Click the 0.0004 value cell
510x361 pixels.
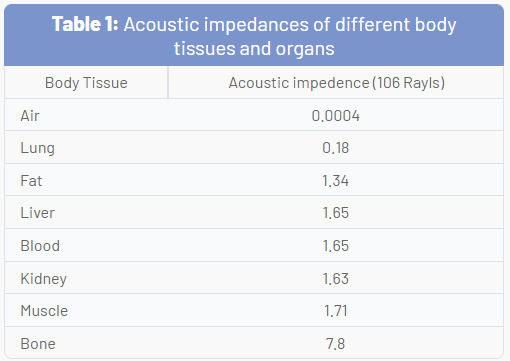(x=335, y=116)
